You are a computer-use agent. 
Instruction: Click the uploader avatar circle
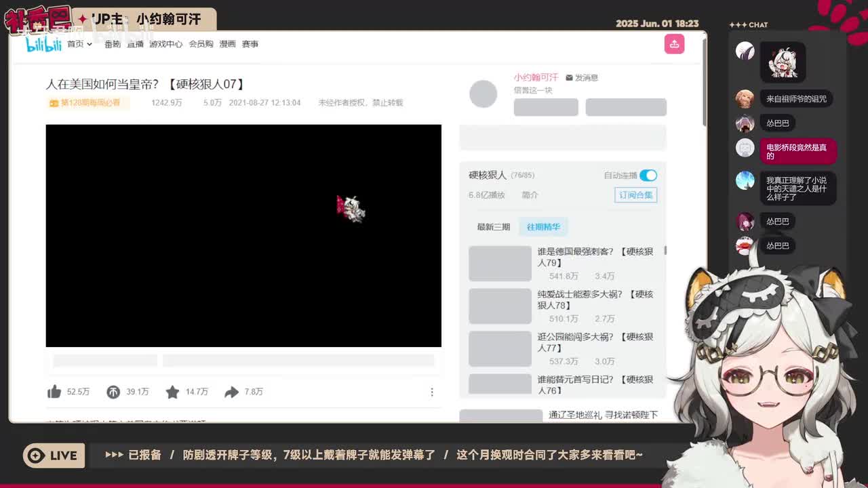click(484, 94)
